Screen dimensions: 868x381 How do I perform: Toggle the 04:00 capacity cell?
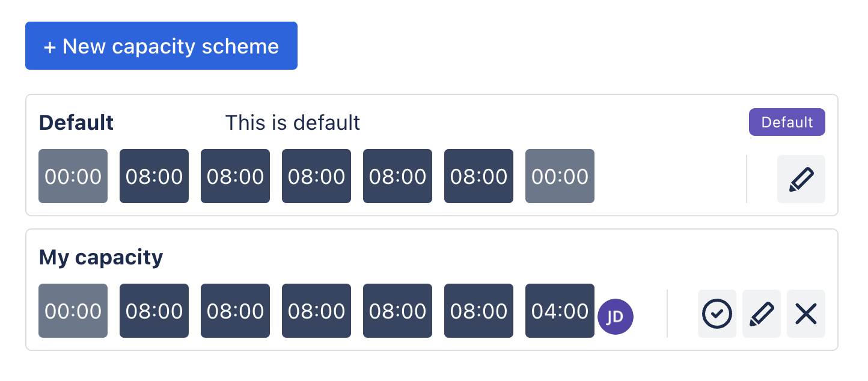tap(560, 311)
